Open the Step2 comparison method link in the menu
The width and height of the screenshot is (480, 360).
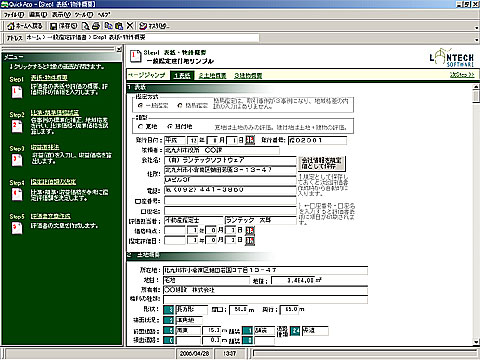55,113
